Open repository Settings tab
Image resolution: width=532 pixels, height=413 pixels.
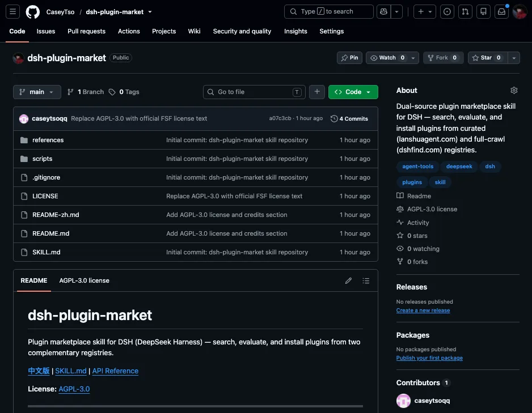331,31
